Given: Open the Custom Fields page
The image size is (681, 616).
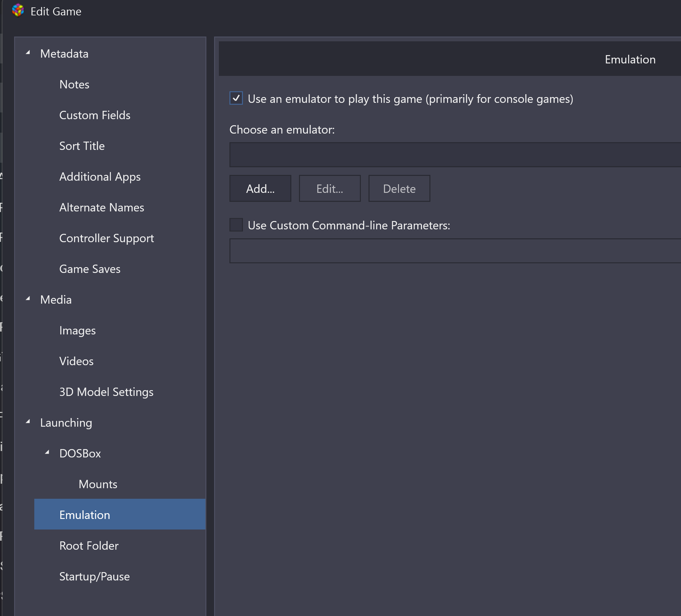Looking at the screenshot, I should coord(95,115).
